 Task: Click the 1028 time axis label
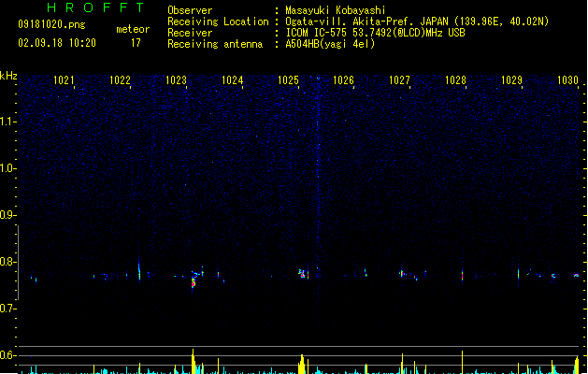pyautogui.click(x=455, y=80)
